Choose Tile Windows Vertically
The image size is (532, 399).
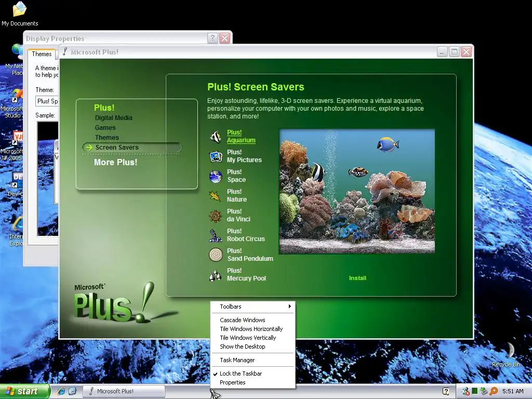coord(253,338)
